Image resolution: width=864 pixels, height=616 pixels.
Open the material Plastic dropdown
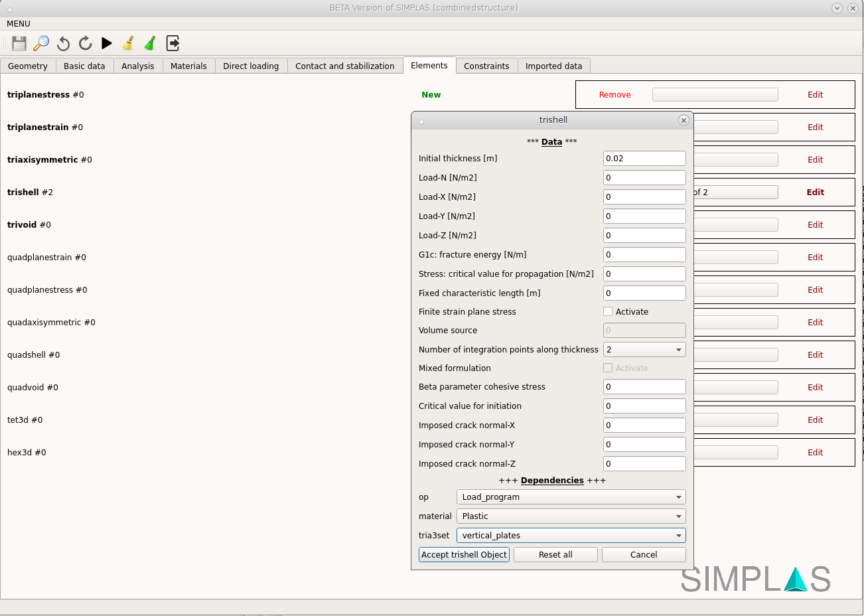[x=571, y=516]
